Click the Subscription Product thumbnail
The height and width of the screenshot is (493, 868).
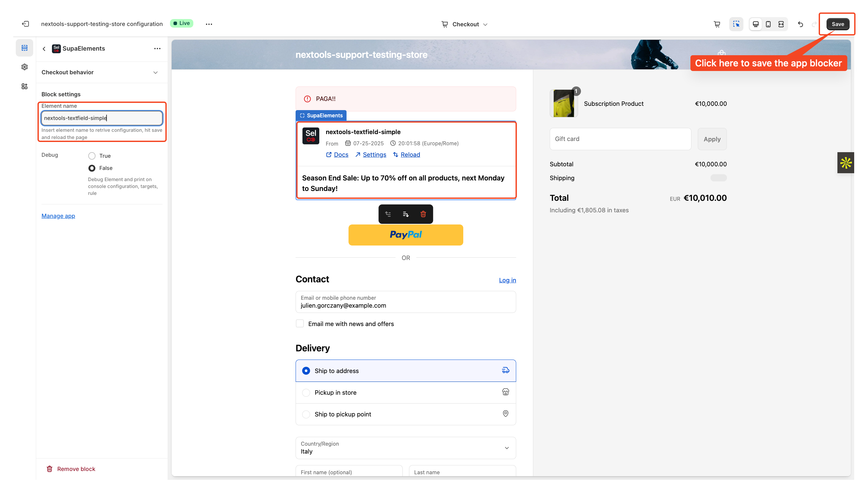click(x=564, y=103)
